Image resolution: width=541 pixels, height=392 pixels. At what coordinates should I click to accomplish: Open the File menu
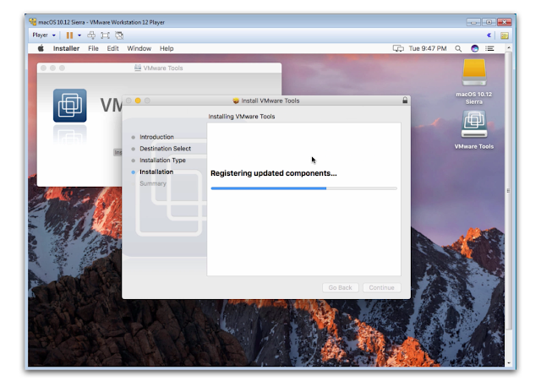[93, 48]
